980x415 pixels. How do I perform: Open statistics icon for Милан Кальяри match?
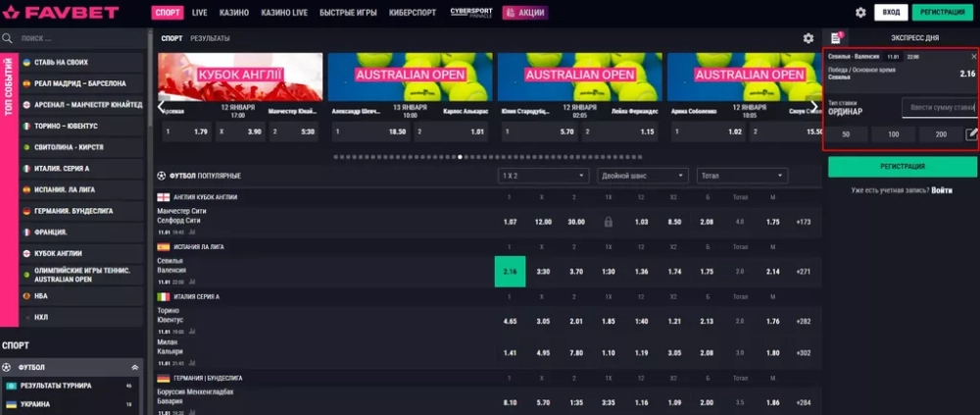[x=192, y=363]
